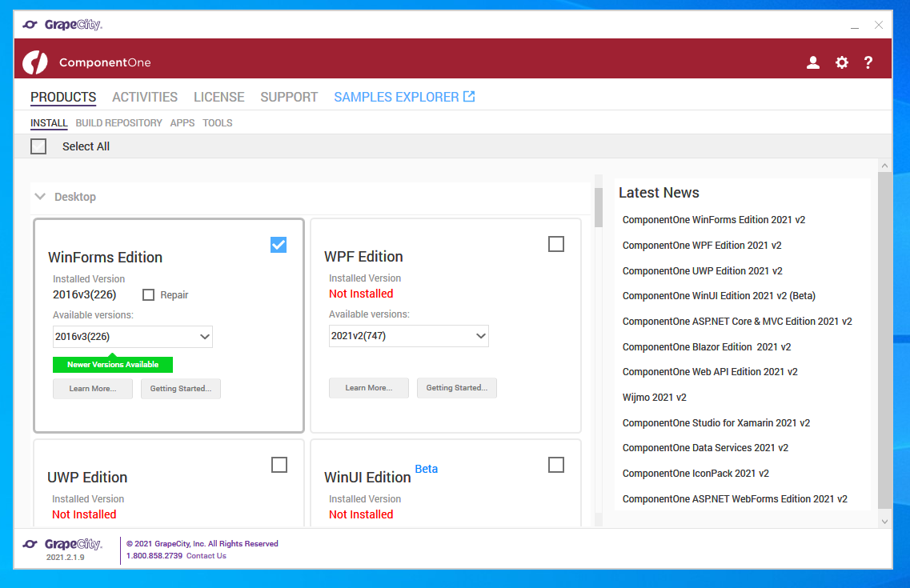
Task: Check the Select All checkbox
Action: [38, 146]
